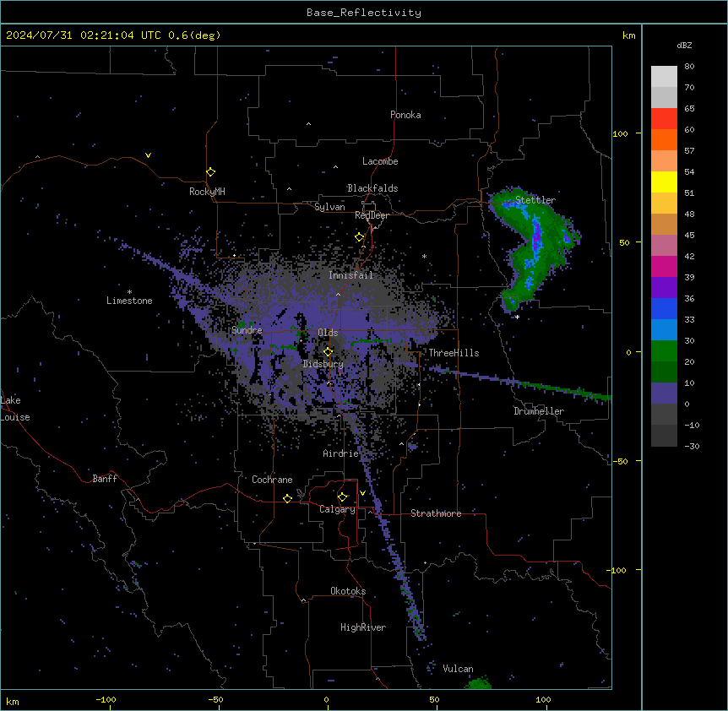Click the Stettler city label
Viewport: 728px width, 711px height.
pyautogui.click(x=535, y=200)
